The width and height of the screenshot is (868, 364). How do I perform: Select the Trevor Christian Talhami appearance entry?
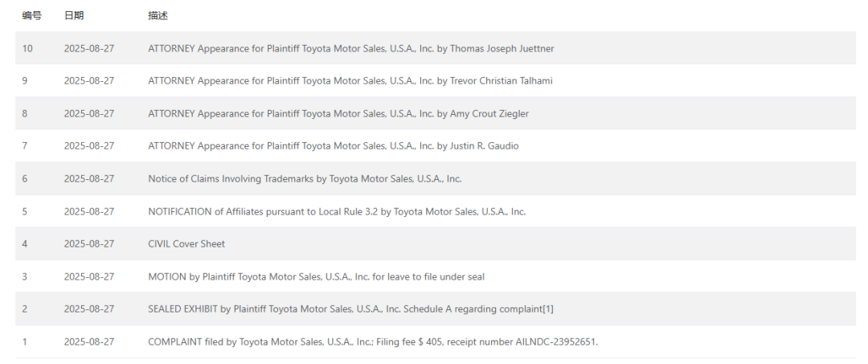point(350,80)
